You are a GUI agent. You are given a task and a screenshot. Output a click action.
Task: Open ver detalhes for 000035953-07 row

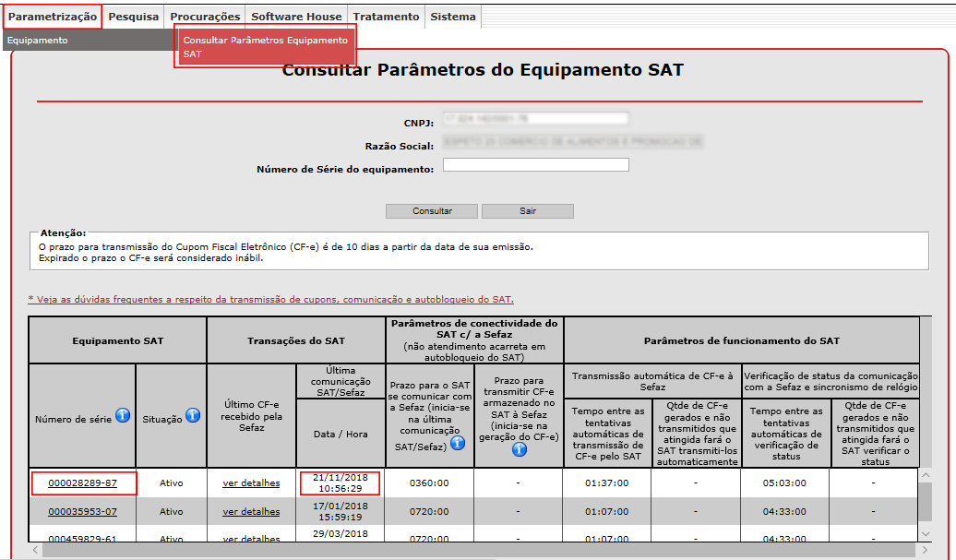pos(251,511)
